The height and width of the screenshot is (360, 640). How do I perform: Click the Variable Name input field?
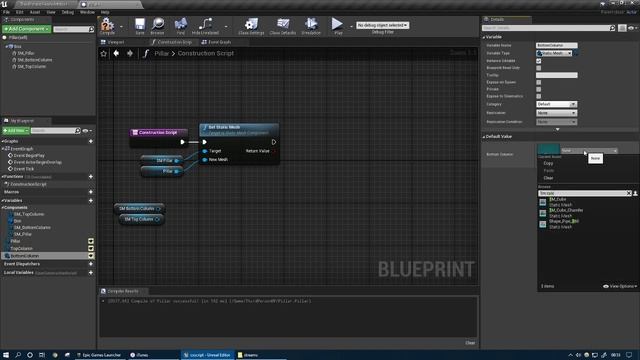[x=556, y=46]
